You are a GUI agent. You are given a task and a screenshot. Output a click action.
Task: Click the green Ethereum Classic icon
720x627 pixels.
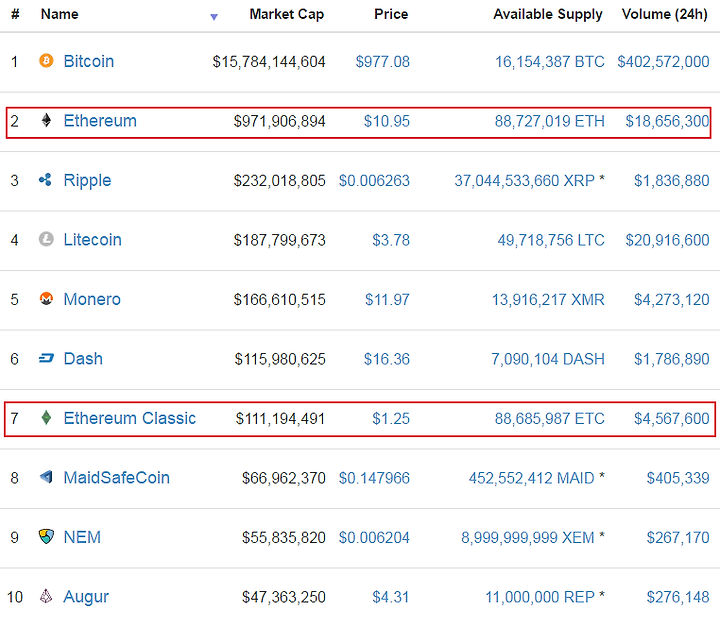click(x=46, y=418)
